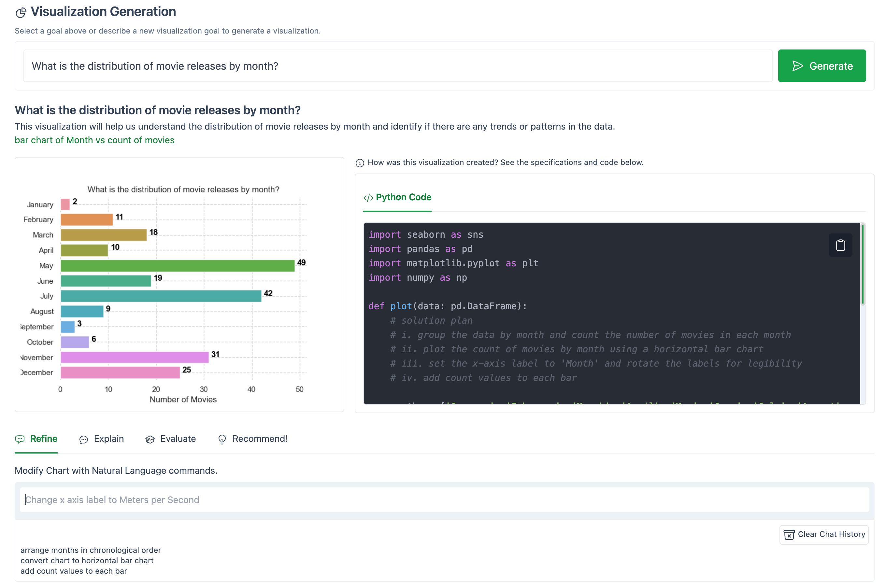The image size is (886, 588).
Task: Select the Refine tab
Action: coord(44,439)
